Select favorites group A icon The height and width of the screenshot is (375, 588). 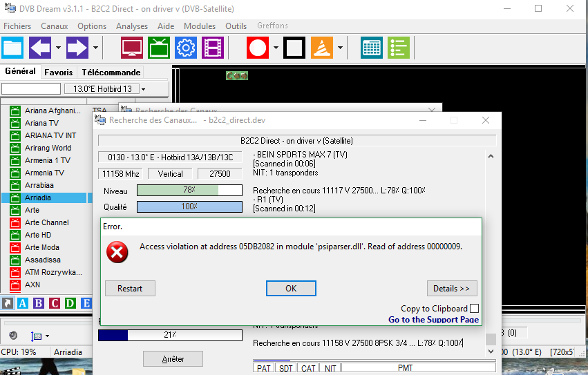click(23, 303)
